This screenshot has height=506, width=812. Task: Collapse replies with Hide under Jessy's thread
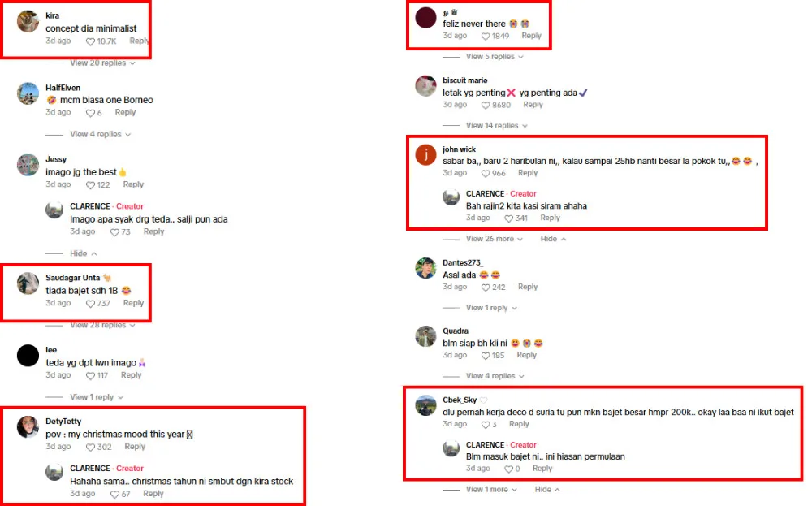click(x=83, y=253)
